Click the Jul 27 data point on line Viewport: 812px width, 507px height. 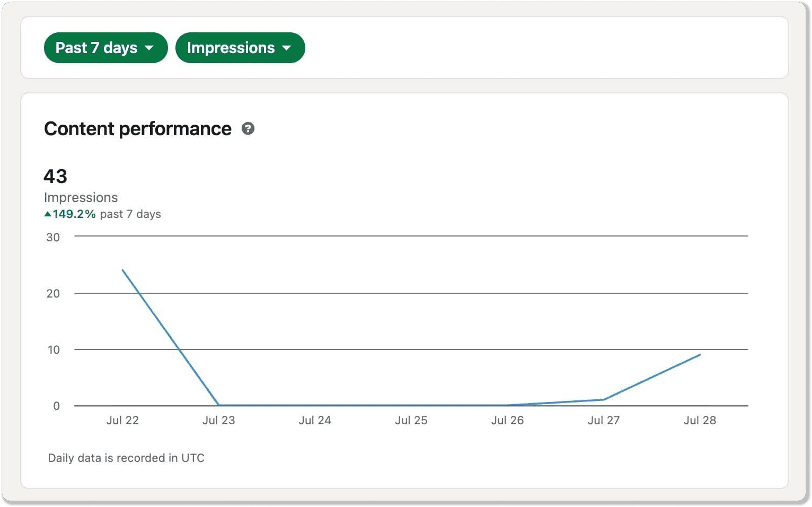pyautogui.click(x=604, y=399)
